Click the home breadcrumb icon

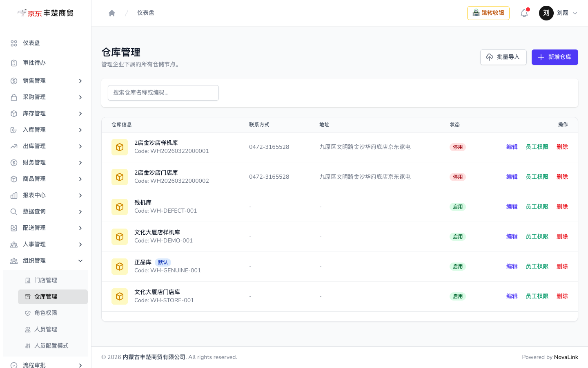coord(112,13)
